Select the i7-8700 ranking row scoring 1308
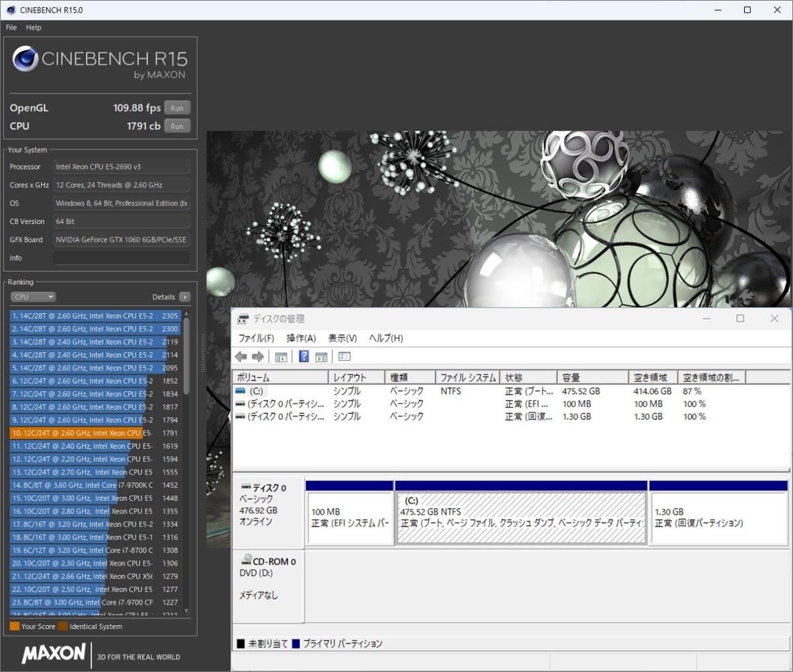 [x=95, y=550]
